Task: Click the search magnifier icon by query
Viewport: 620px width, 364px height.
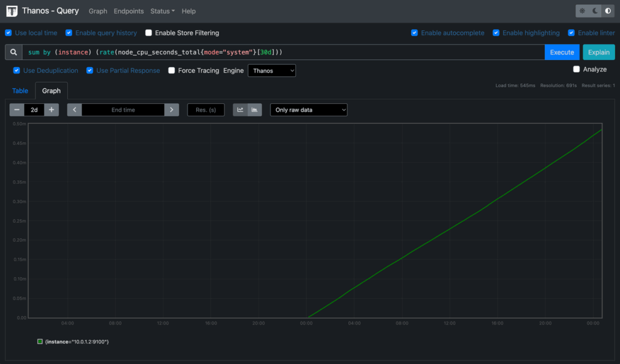Action: (x=13, y=52)
